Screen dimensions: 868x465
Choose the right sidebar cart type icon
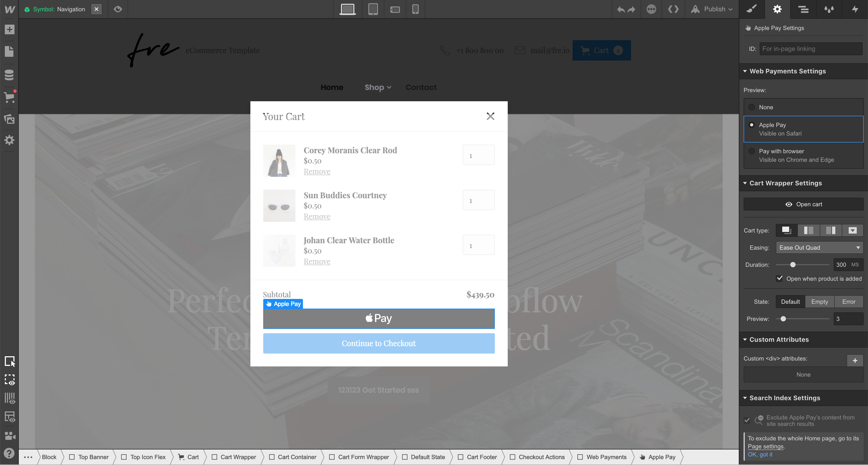pyautogui.click(x=830, y=230)
